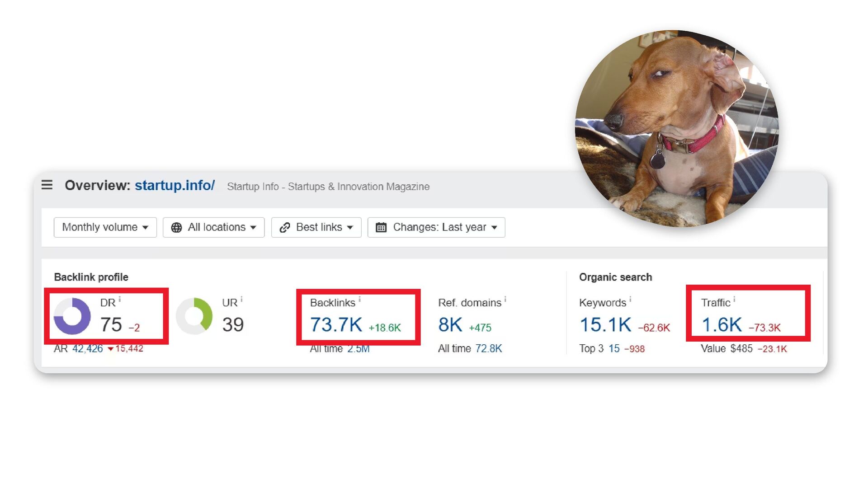Click the UR info icon

(x=241, y=300)
